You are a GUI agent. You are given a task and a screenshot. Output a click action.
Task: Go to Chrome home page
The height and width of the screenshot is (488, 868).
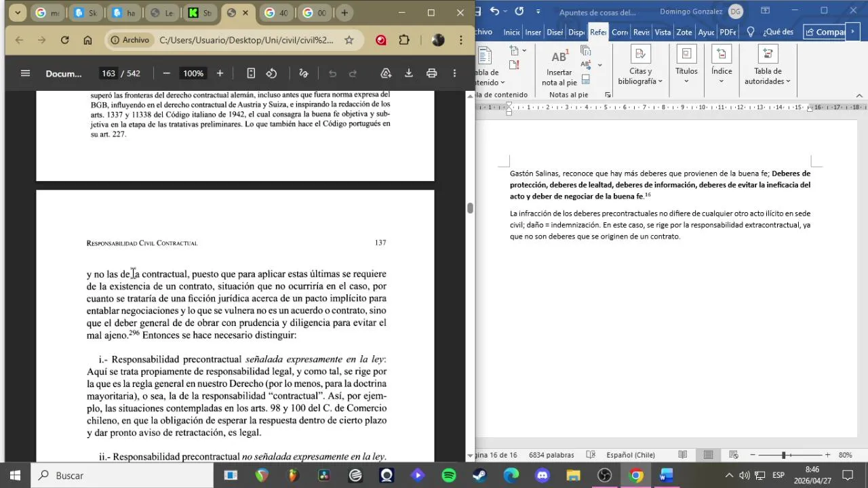87,40
